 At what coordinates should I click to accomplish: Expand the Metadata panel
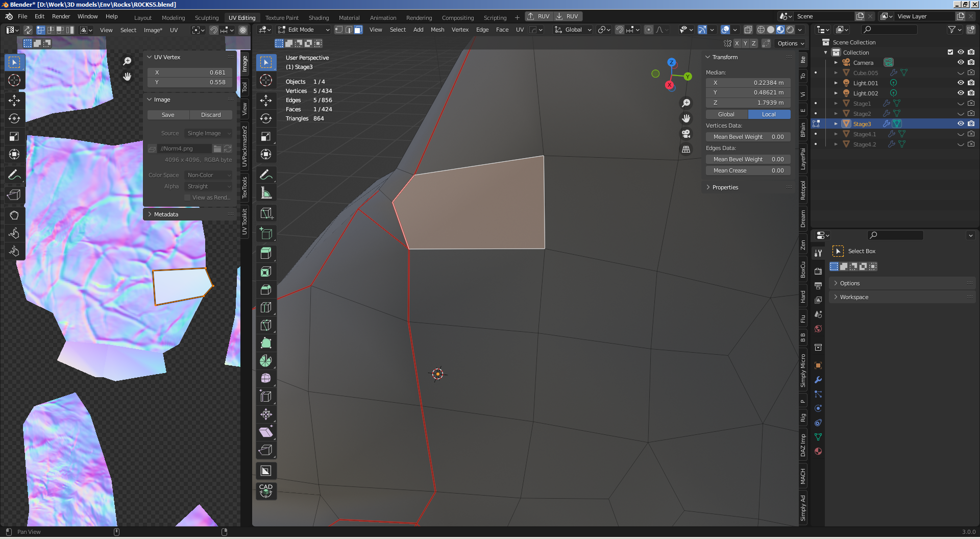(x=166, y=214)
